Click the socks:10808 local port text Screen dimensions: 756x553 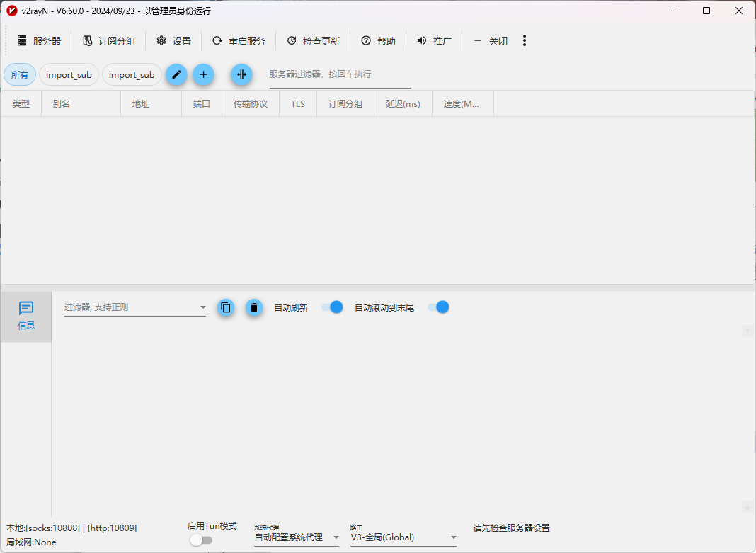[52, 528]
